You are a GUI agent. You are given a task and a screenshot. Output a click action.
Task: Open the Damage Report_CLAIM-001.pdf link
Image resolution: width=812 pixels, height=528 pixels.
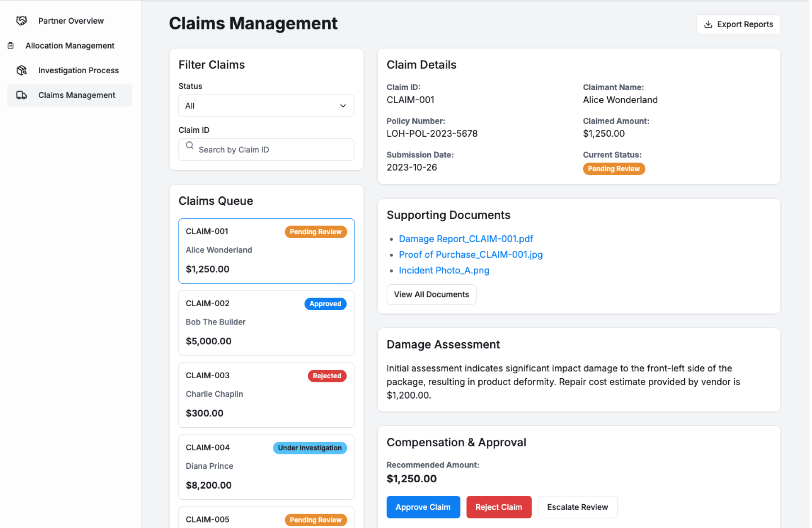[x=466, y=239]
